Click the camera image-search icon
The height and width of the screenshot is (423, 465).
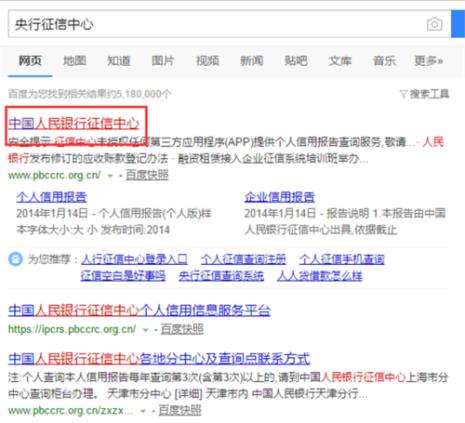434,24
